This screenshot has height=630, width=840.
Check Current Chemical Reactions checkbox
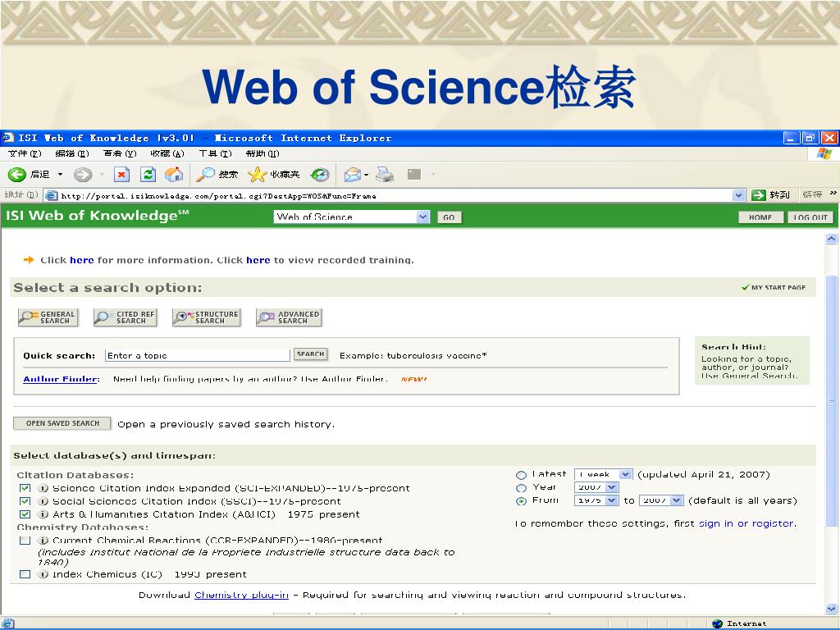pyautogui.click(x=25, y=540)
